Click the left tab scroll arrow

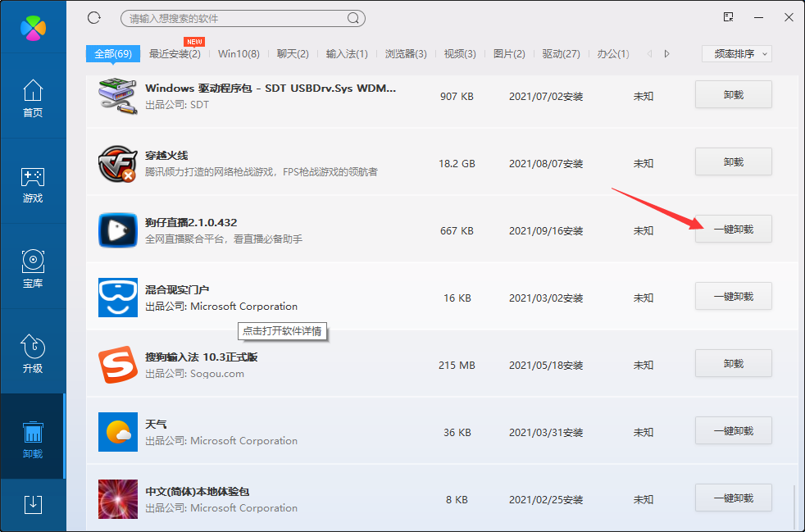(x=649, y=53)
